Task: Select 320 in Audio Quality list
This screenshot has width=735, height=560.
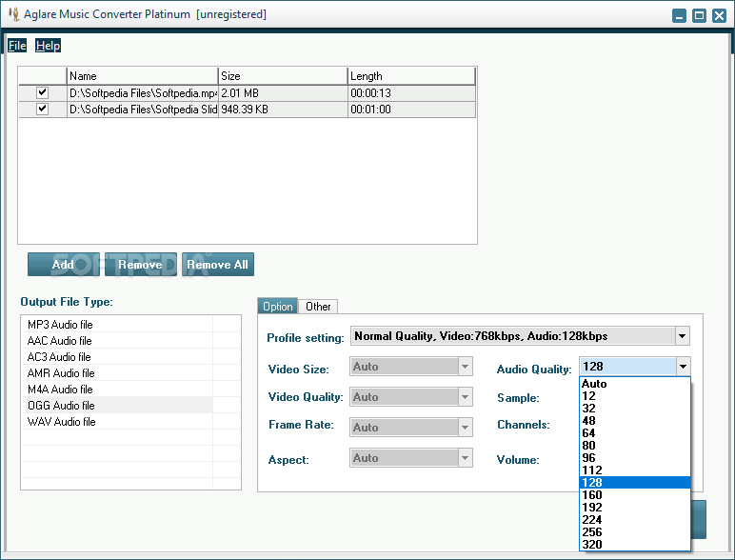Action: 635,545
